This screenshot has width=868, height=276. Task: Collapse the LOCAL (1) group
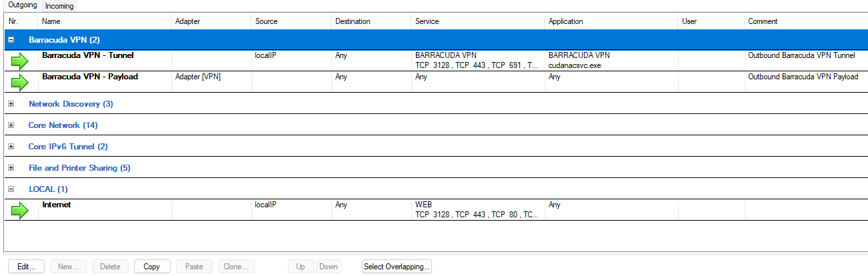tap(11, 189)
